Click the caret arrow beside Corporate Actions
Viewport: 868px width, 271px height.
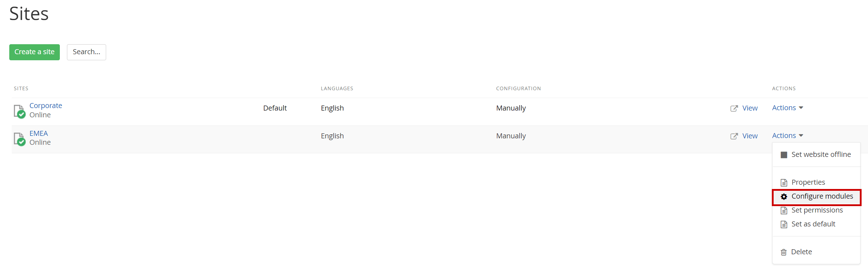pyautogui.click(x=801, y=108)
